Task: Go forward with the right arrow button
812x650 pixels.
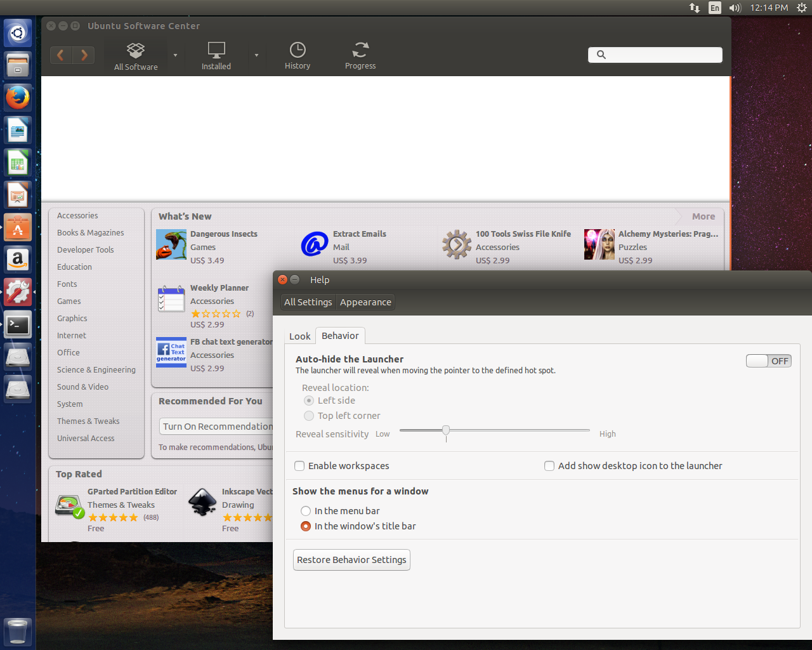Action: pyautogui.click(x=84, y=55)
